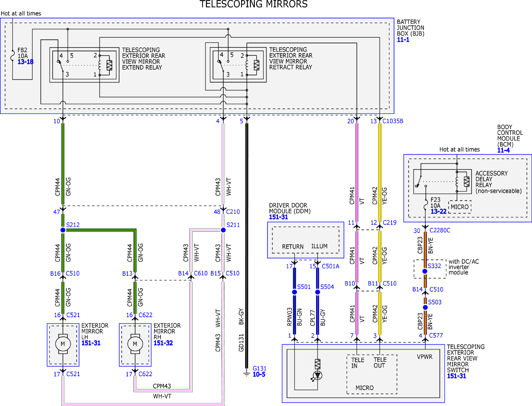The width and height of the screenshot is (532, 406).
Task: Click the BODY CONTROL MODULE (BCM) label
Action: (510, 136)
